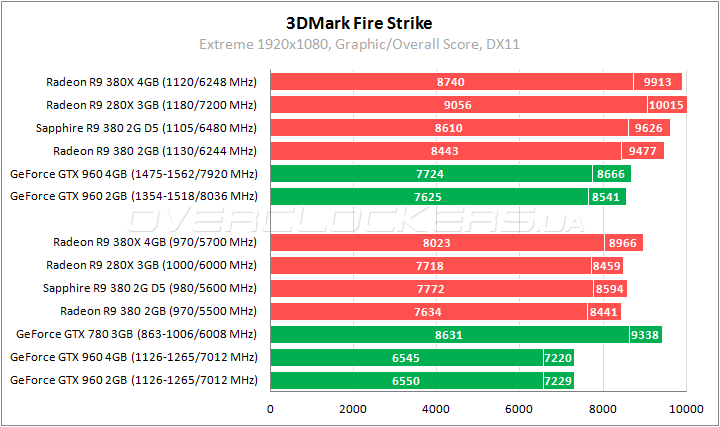720x427 pixels.
Task: Click the 3DMark Fire Strike chart title
Action: (x=359, y=21)
